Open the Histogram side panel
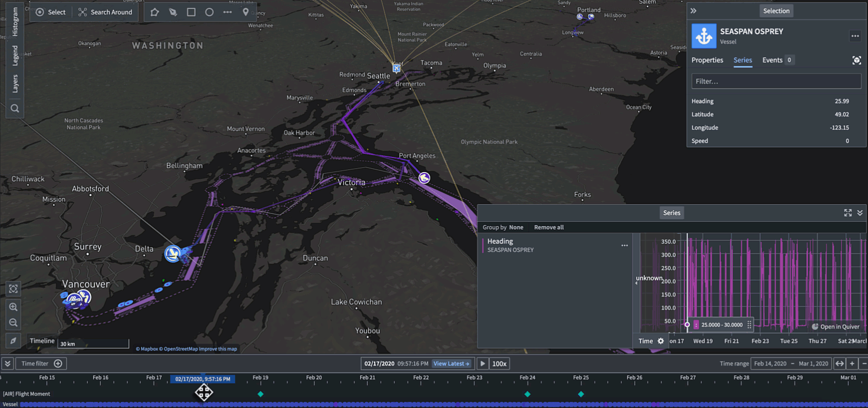The width and height of the screenshot is (868, 408). click(x=15, y=22)
